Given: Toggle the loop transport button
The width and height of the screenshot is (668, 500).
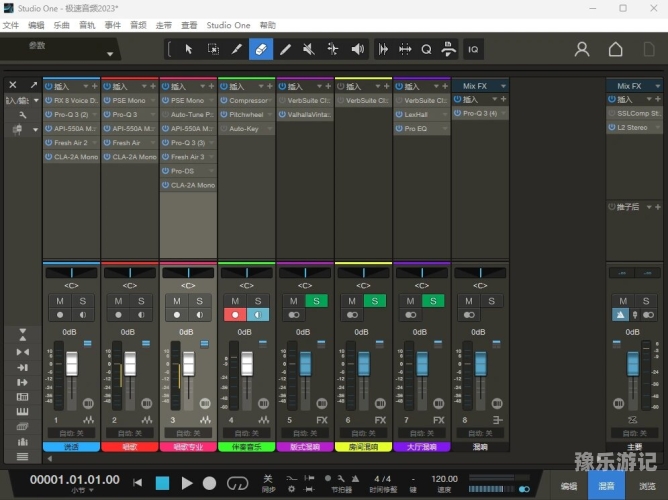Looking at the screenshot, I should coord(237,483).
